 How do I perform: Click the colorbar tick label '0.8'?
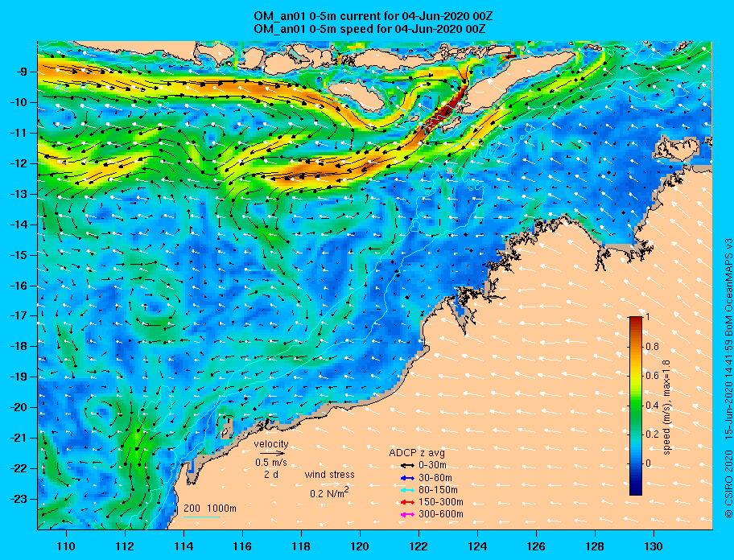point(652,347)
